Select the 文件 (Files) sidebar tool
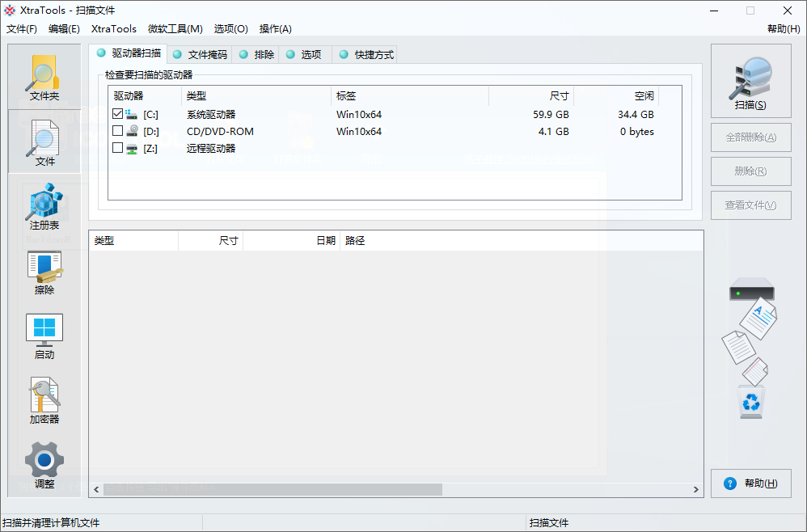Image resolution: width=807 pixels, height=532 pixels. pos(44,141)
